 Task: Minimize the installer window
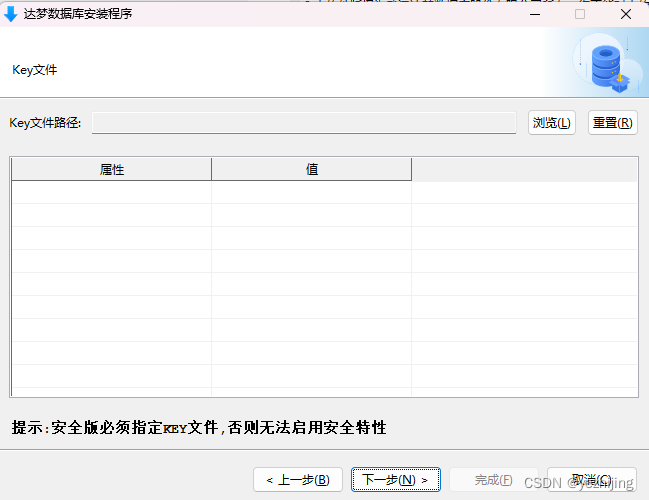pos(535,14)
